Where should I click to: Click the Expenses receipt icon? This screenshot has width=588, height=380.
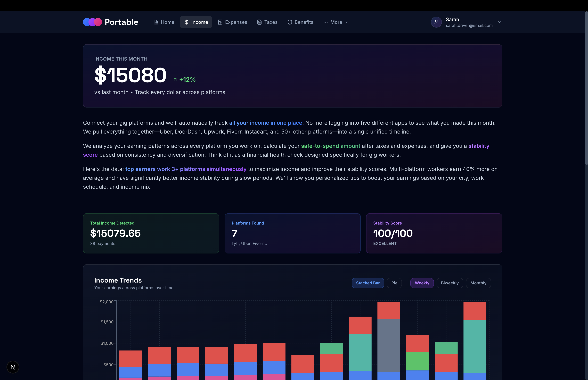pos(220,22)
